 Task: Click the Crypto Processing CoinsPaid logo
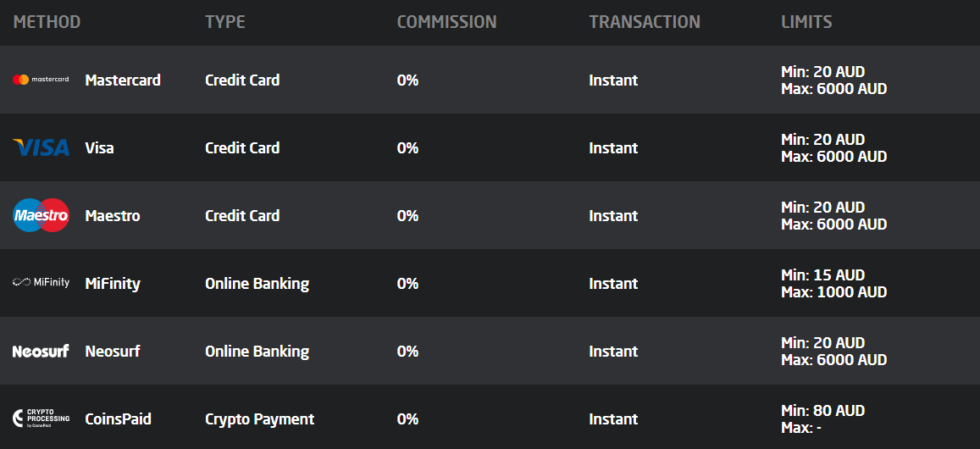(x=41, y=419)
